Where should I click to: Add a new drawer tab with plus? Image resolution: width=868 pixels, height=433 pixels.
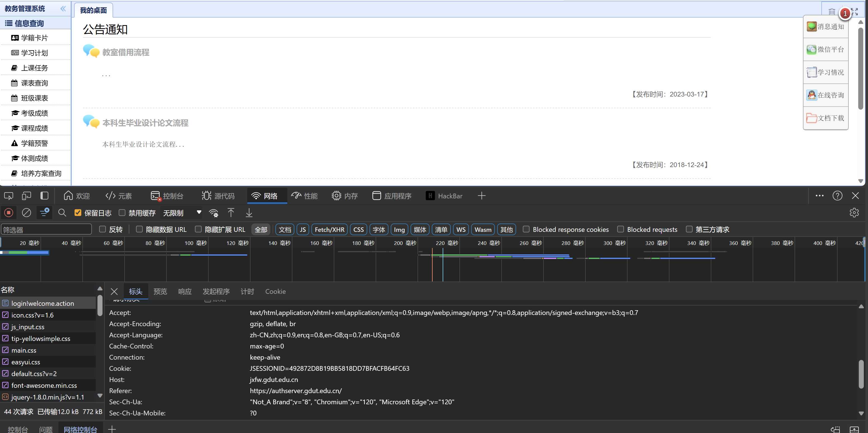[112, 429]
